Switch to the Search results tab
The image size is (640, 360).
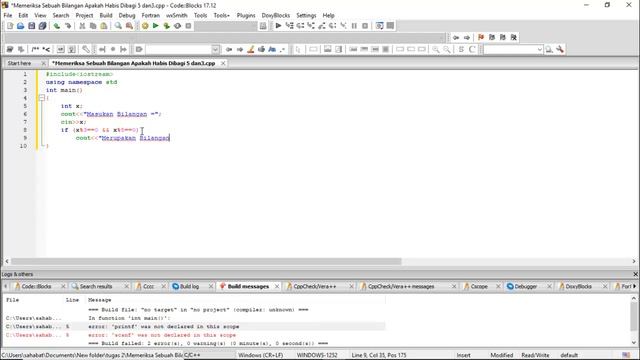(x=96, y=287)
